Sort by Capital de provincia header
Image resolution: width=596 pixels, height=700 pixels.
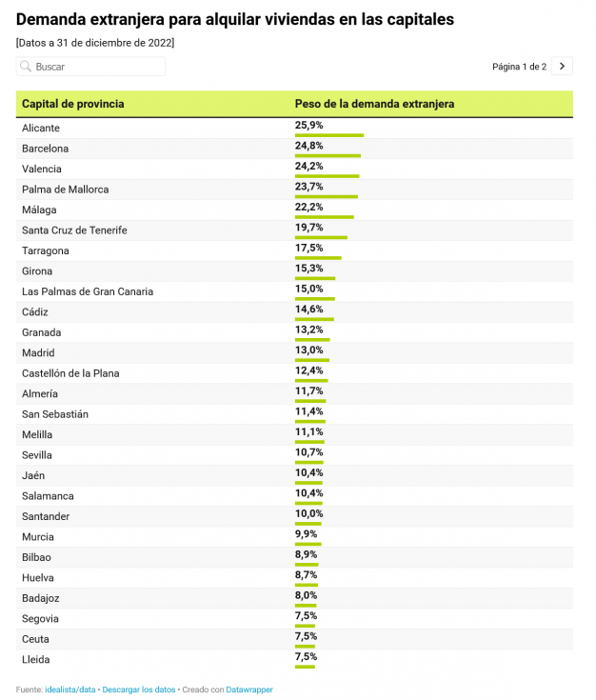pyautogui.click(x=73, y=104)
